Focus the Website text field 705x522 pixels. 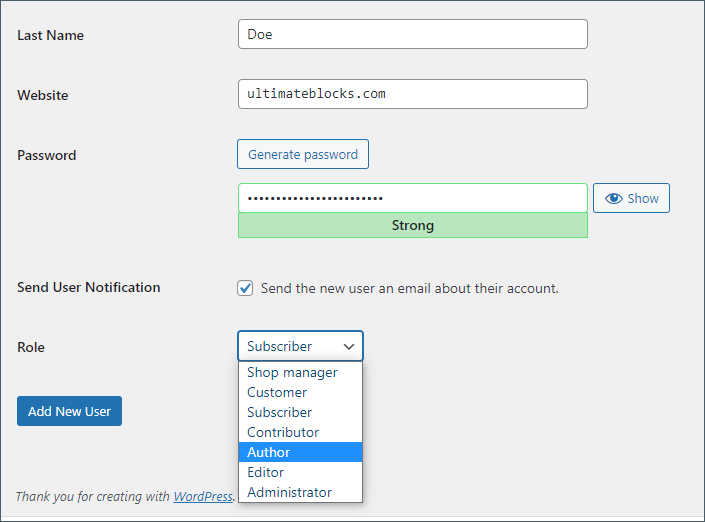[412, 94]
